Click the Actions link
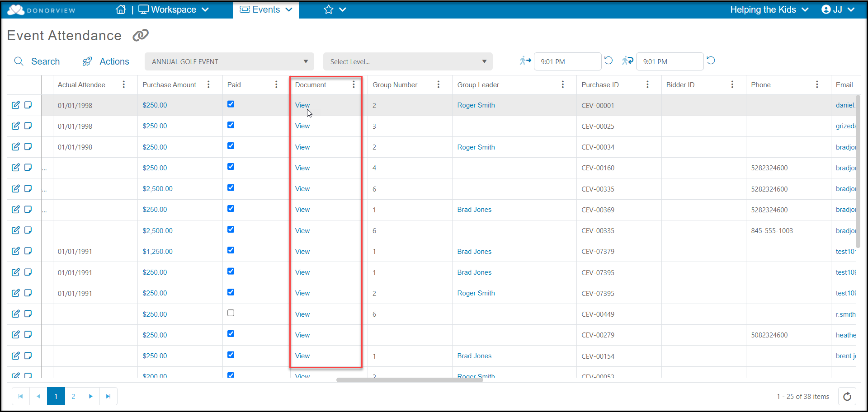868x412 pixels. pos(114,61)
